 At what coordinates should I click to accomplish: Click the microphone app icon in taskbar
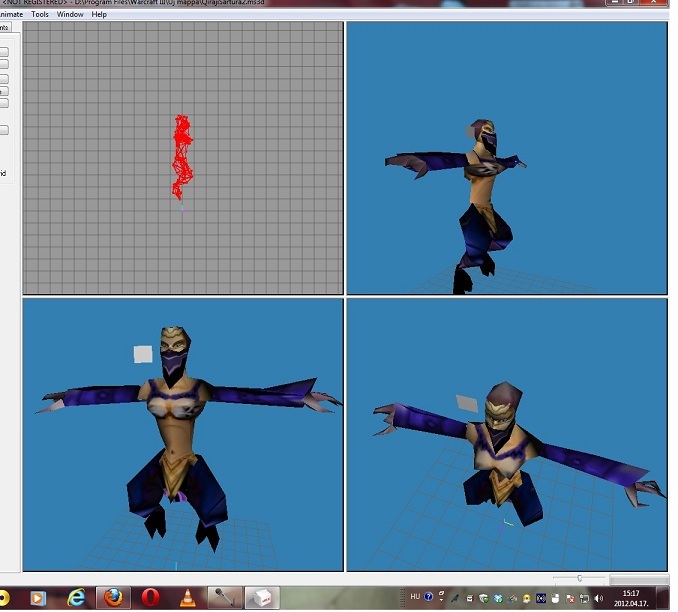[225, 598]
